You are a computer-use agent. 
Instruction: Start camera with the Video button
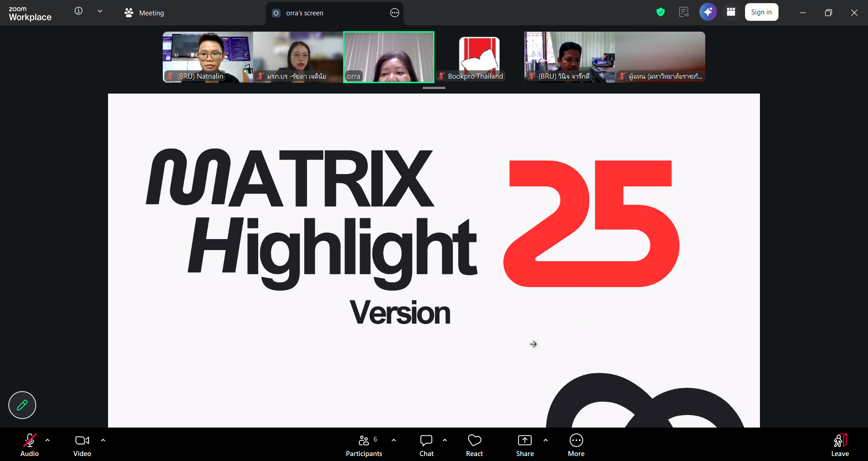pyautogui.click(x=82, y=445)
